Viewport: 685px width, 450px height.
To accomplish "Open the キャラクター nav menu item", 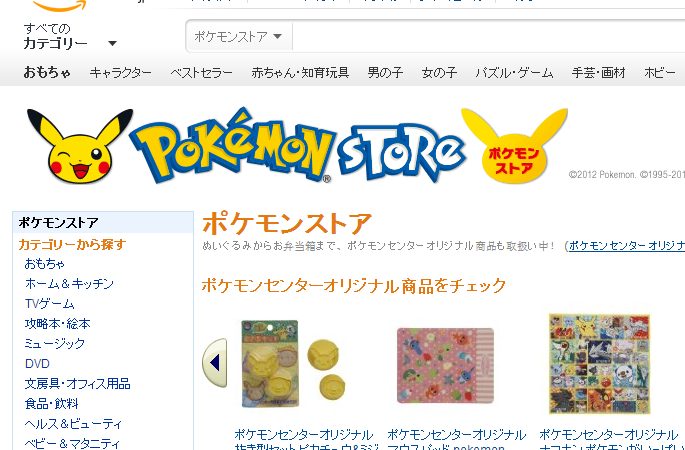I will [121, 73].
